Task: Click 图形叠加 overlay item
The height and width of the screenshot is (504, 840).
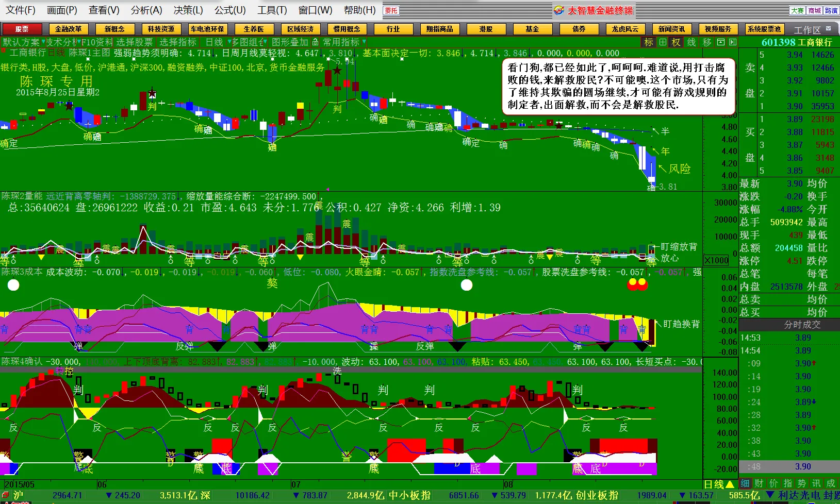Action: click(x=290, y=42)
